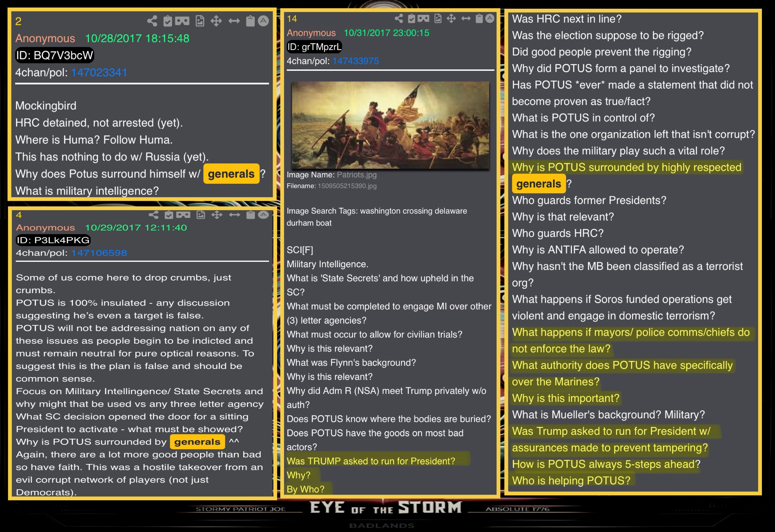Screen dimensions: 775x532
Task: Open 4chan/pol link 147433975
Action: point(356,61)
